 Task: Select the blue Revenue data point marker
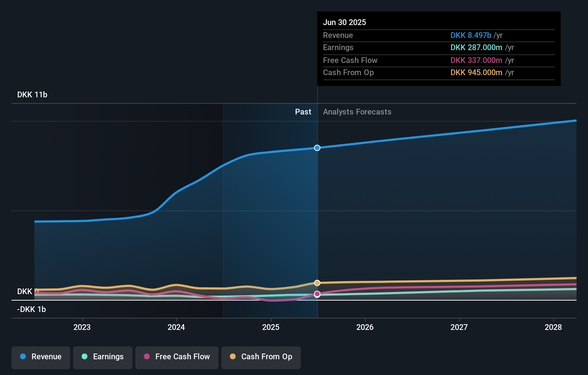click(x=317, y=147)
